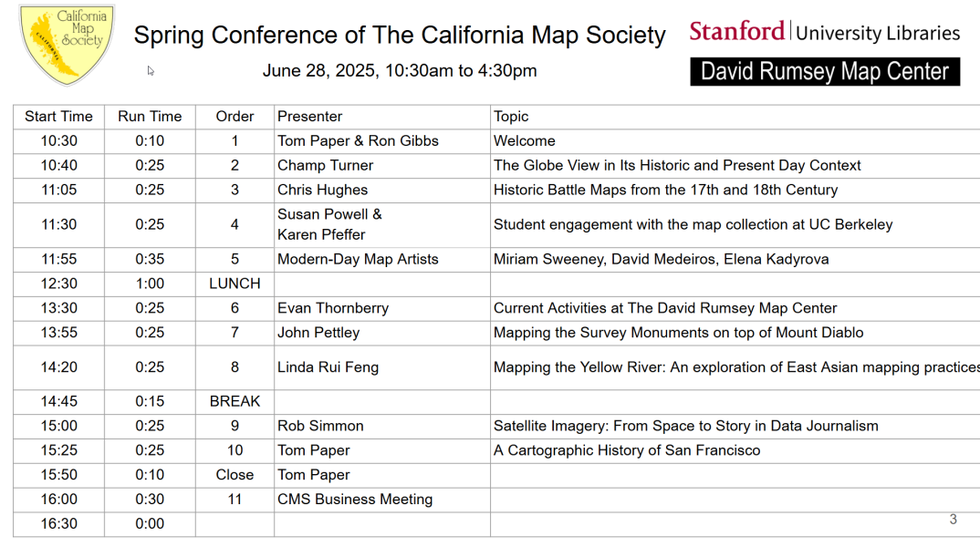Click the California Map Society shield logo
Viewport: 980px width, 547px height.
click(x=67, y=45)
